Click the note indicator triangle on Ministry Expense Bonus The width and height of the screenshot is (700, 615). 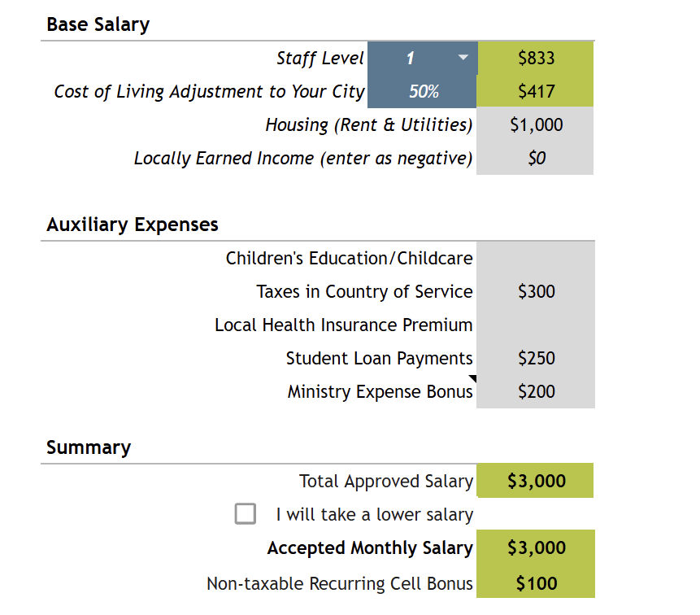coord(472,378)
